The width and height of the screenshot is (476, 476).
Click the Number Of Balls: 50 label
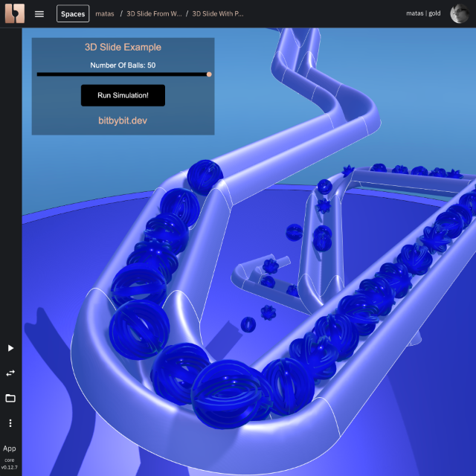click(x=123, y=65)
